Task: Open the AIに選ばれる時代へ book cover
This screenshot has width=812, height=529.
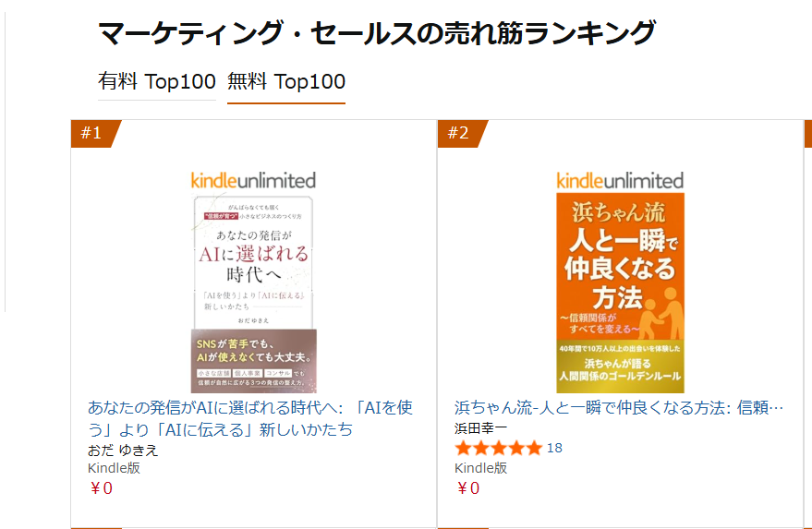Action: pos(253,293)
